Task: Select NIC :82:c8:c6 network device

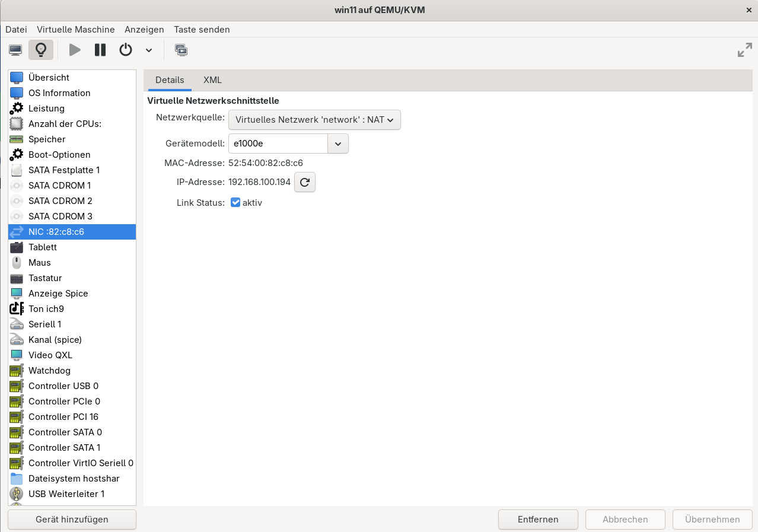Action: pyautogui.click(x=72, y=232)
